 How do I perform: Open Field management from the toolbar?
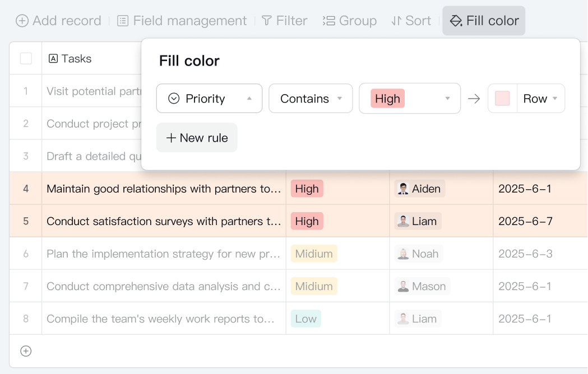[x=182, y=21]
